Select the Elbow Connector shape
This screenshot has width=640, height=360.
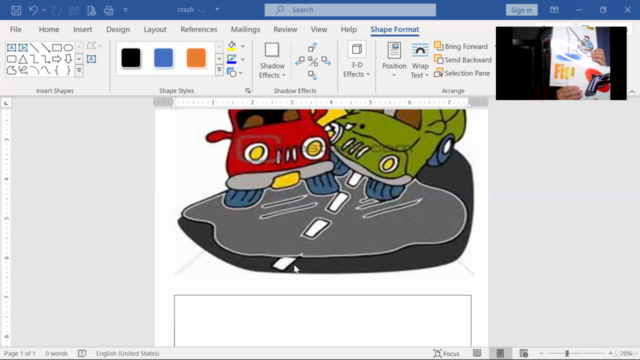[x=34, y=59]
